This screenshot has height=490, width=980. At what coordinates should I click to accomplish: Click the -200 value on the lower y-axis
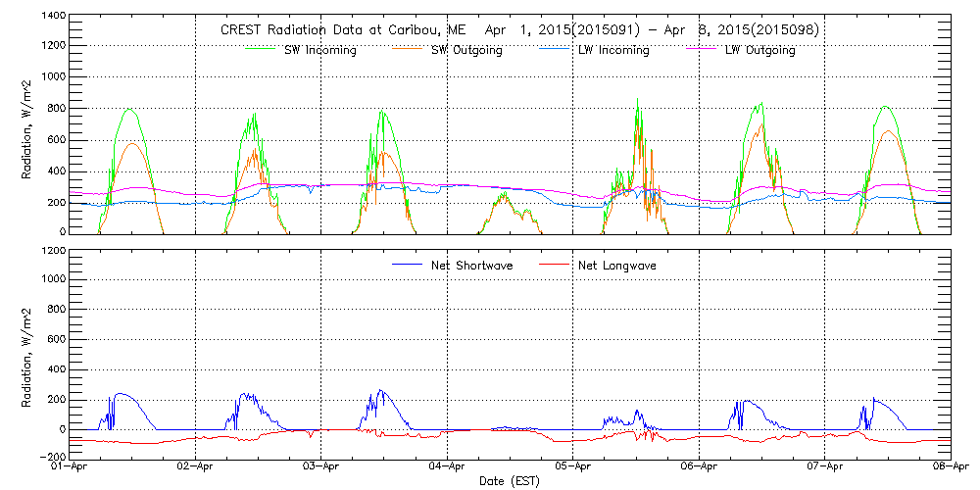51,458
